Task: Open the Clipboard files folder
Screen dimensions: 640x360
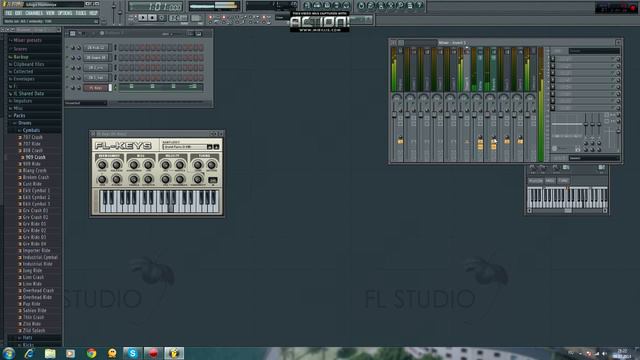Action: coord(29,64)
